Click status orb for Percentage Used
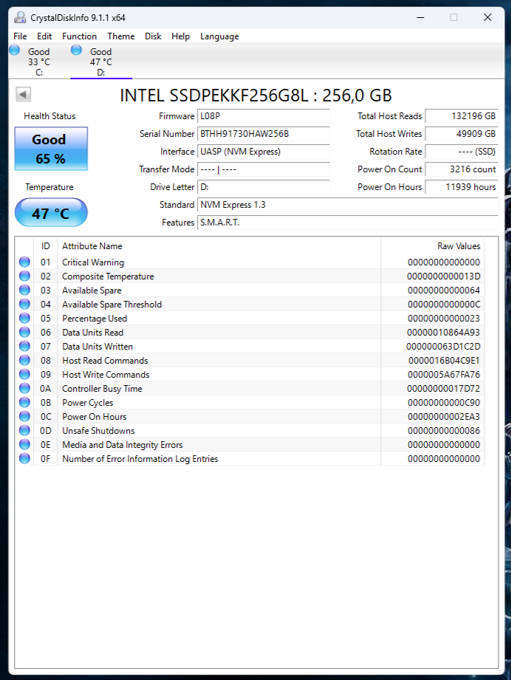The height and width of the screenshot is (680, 511). 25,318
